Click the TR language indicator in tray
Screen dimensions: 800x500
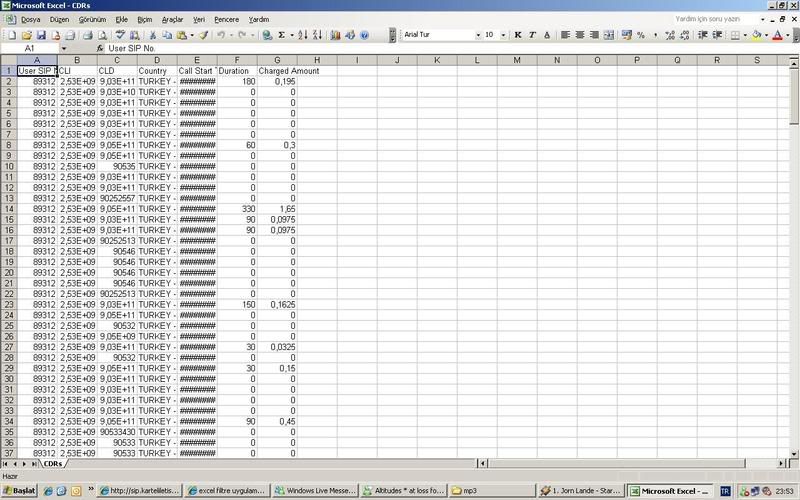point(725,491)
